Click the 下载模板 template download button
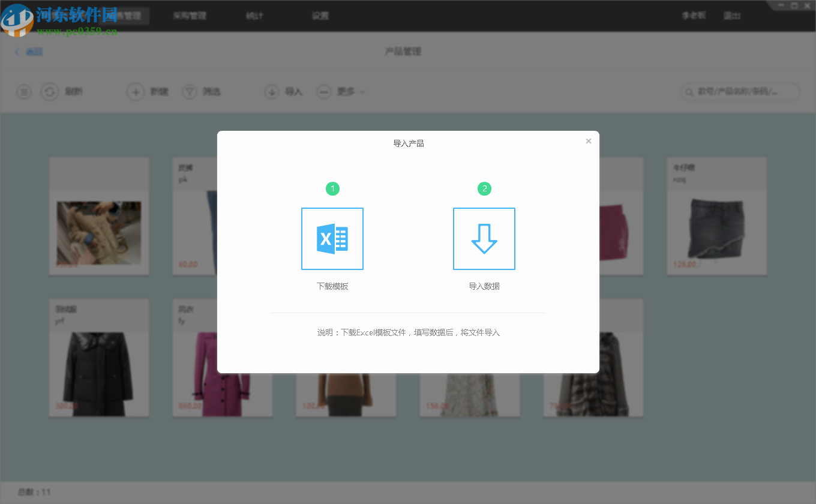 [x=332, y=286]
